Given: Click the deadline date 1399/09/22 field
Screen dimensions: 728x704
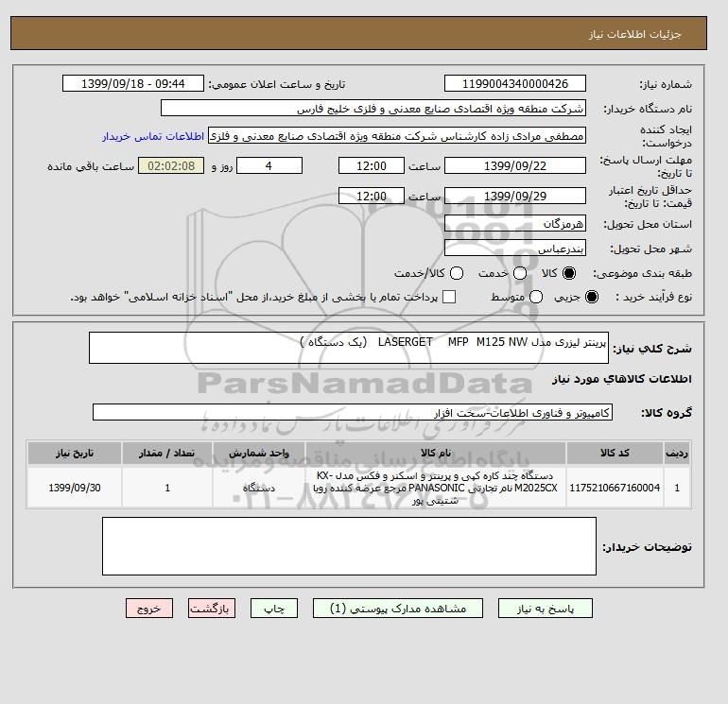Looking at the screenshot, I should [x=515, y=165].
